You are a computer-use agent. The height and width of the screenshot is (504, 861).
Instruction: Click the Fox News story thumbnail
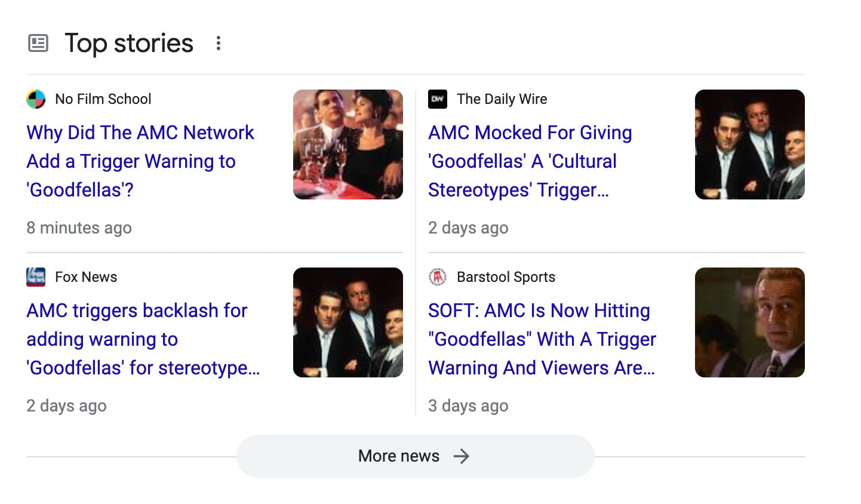point(348,322)
